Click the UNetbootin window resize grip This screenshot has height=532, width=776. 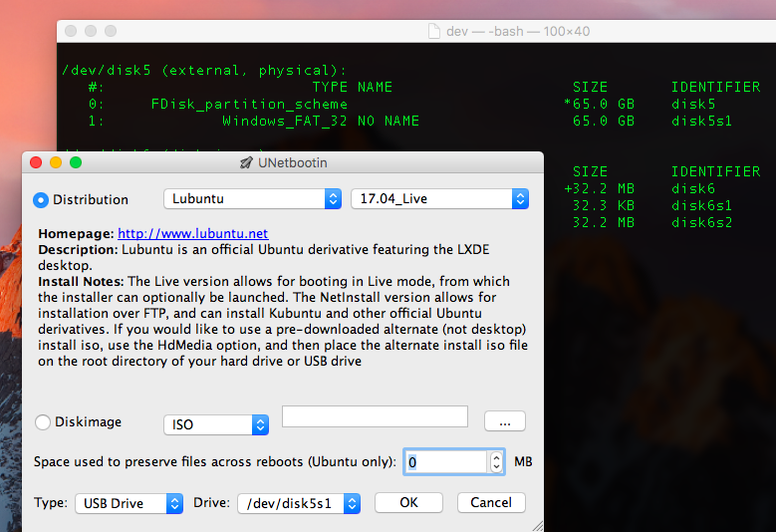pos(538,527)
